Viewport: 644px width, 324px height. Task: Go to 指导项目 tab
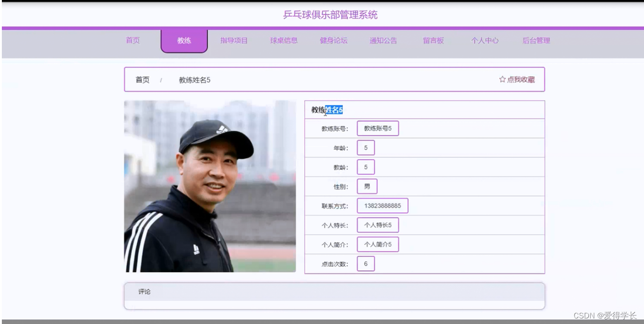coord(234,41)
